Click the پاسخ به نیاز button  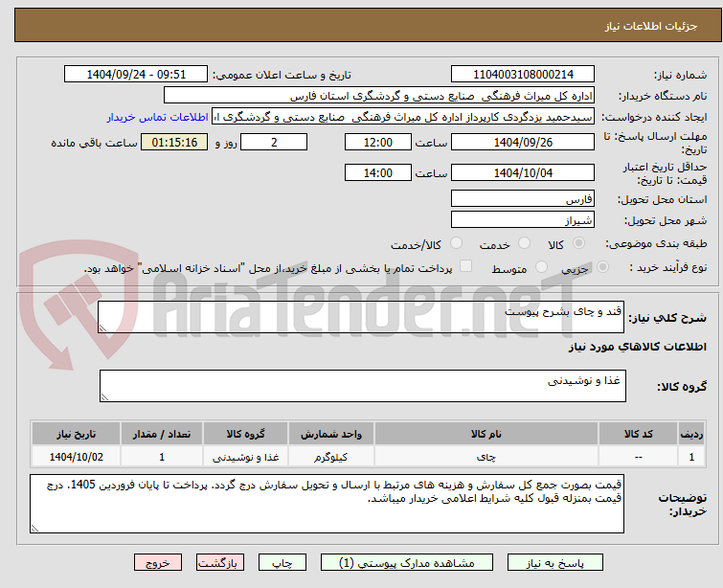pyautogui.click(x=555, y=563)
